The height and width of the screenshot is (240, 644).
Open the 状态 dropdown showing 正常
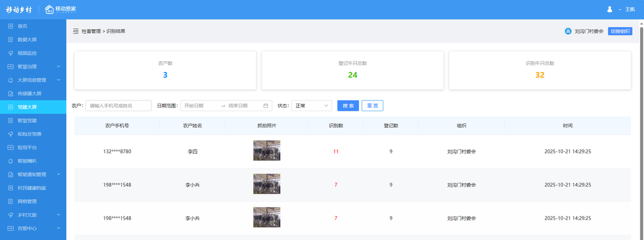[x=311, y=106]
